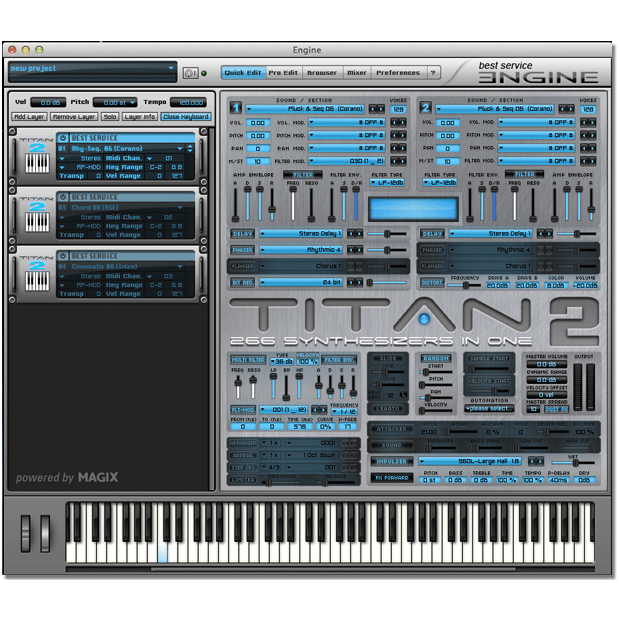This screenshot has height=620, width=620.
Task: Toggle the Phaser effect in Section 1
Action: click(x=242, y=250)
